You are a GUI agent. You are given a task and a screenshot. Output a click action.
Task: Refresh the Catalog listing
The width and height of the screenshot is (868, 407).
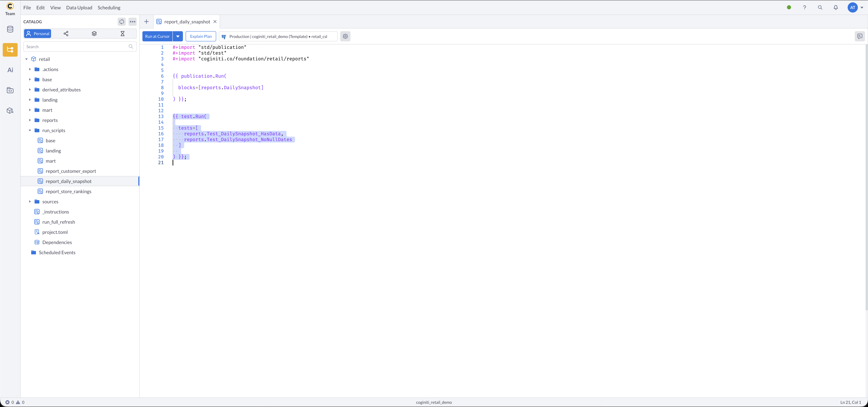tap(122, 22)
